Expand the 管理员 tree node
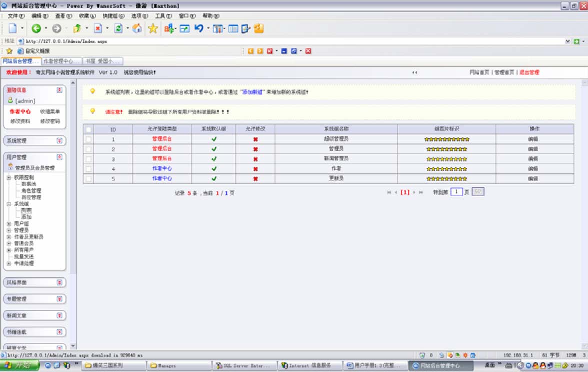This screenshot has height=372, width=588. point(8,230)
